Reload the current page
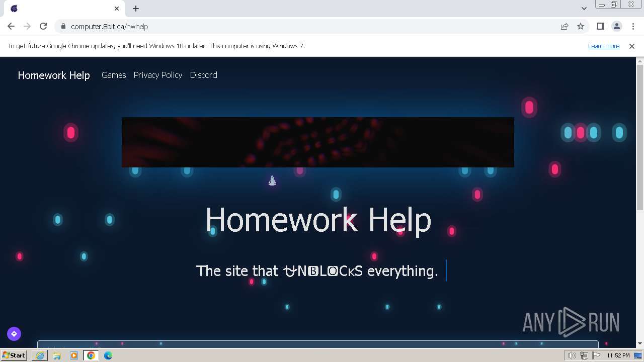The width and height of the screenshot is (644, 362). click(x=43, y=26)
